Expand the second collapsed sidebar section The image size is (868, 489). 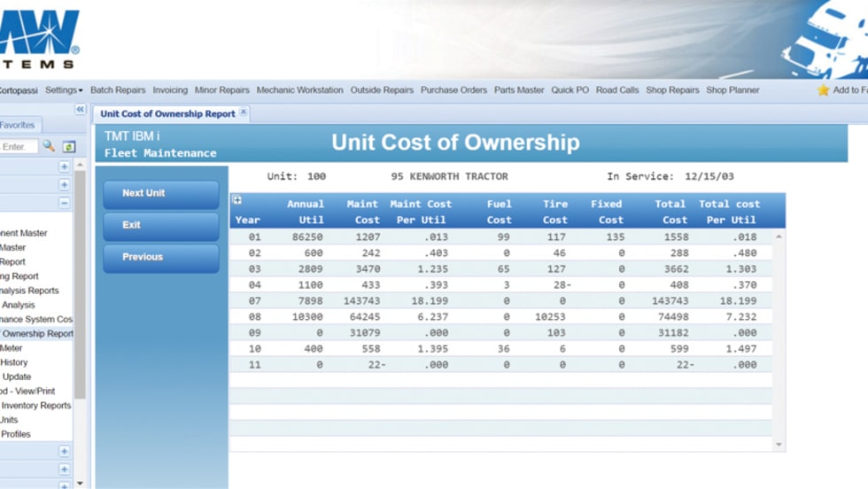pyautogui.click(x=64, y=185)
